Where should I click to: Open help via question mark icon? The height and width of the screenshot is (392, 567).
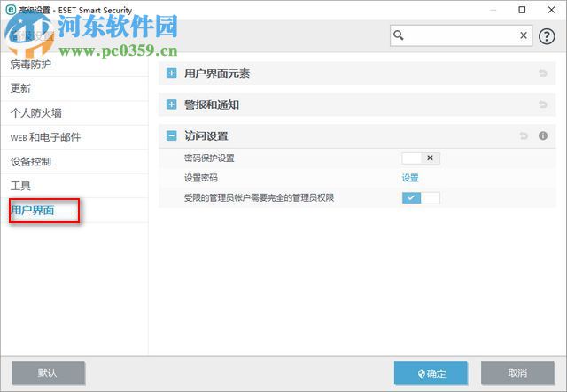[x=547, y=36]
